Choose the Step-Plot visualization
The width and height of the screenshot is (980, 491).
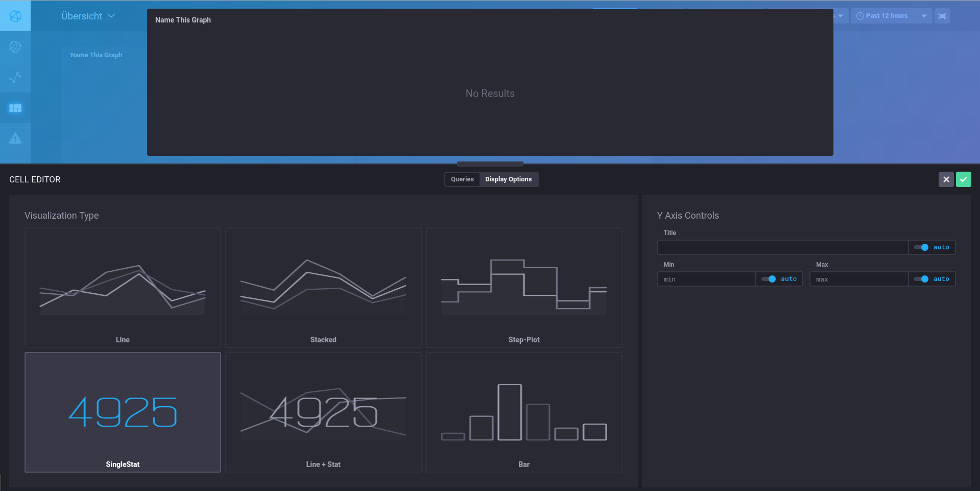tap(523, 287)
